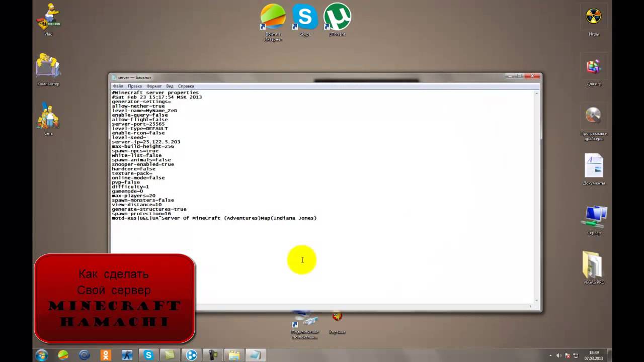Open the Правка menu in Notepad
644x362 pixels.
point(135,86)
